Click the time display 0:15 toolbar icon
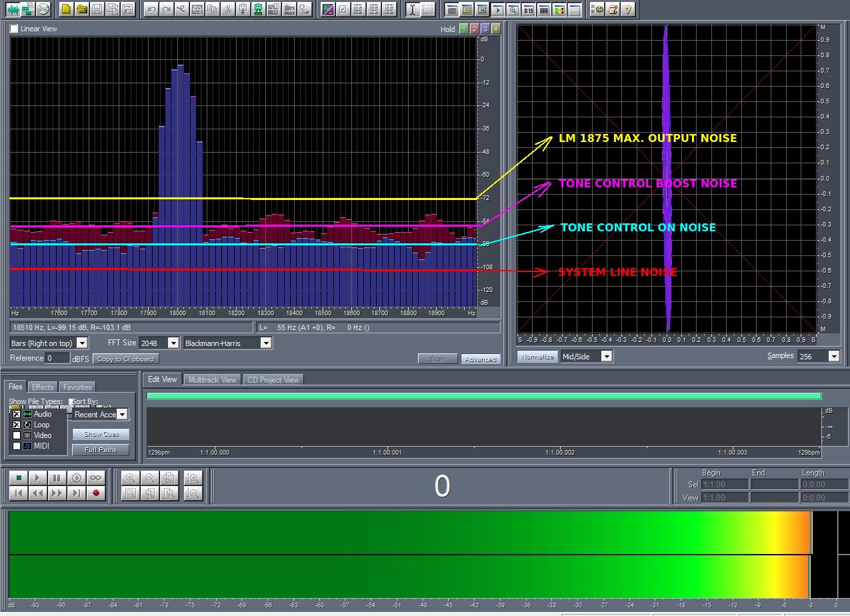This screenshot has height=616, width=850. click(x=528, y=9)
